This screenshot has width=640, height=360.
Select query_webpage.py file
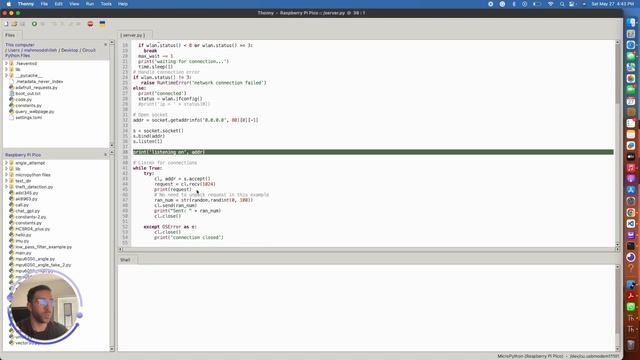coord(35,111)
